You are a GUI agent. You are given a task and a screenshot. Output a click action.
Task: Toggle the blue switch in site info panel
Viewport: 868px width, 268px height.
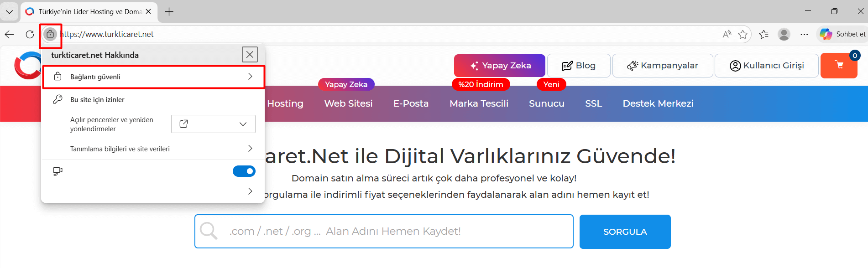(x=244, y=171)
